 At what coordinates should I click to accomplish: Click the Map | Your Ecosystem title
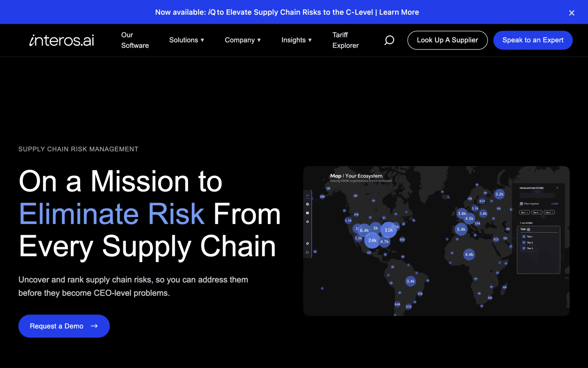[x=356, y=176]
